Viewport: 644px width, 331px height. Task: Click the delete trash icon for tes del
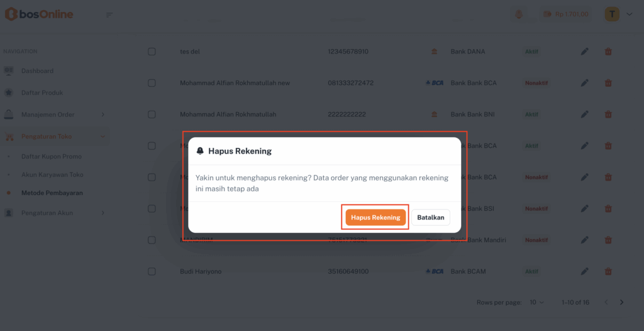608,52
